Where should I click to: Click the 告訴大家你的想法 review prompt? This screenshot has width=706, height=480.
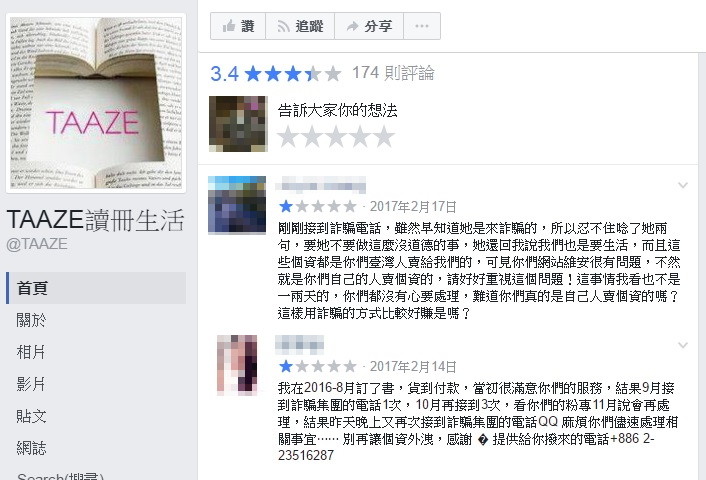click(x=338, y=110)
